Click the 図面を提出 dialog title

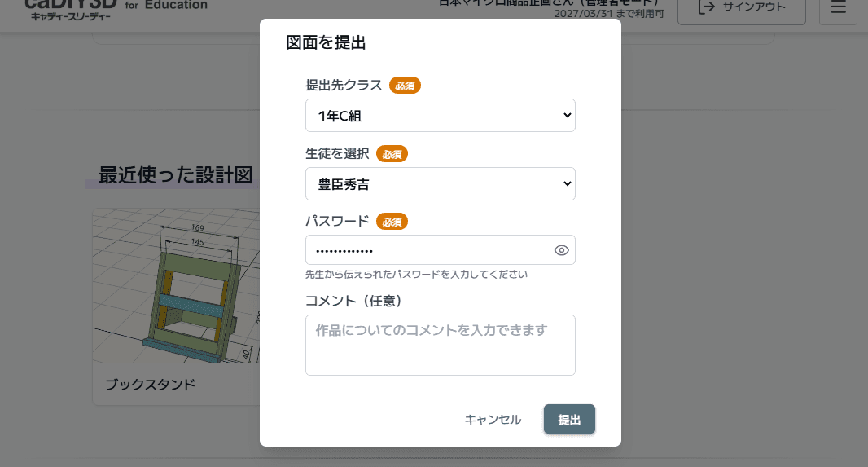(326, 43)
